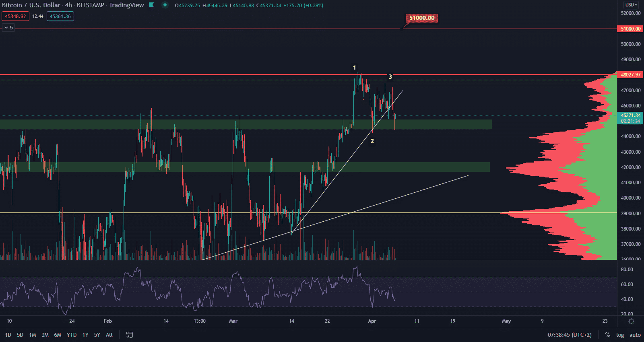The height and width of the screenshot is (342, 644).
Task: Switch to the 1M time range
Action: (x=33, y=335)
